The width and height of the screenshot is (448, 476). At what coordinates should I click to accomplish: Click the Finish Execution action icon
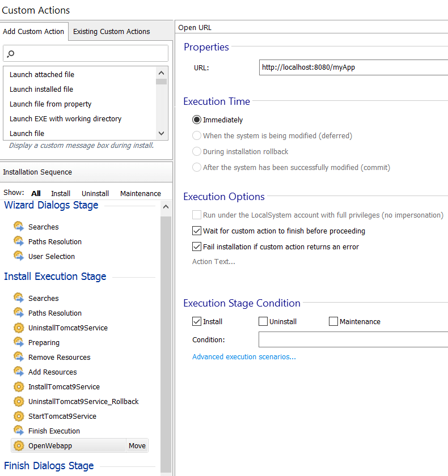coord(19,431)
